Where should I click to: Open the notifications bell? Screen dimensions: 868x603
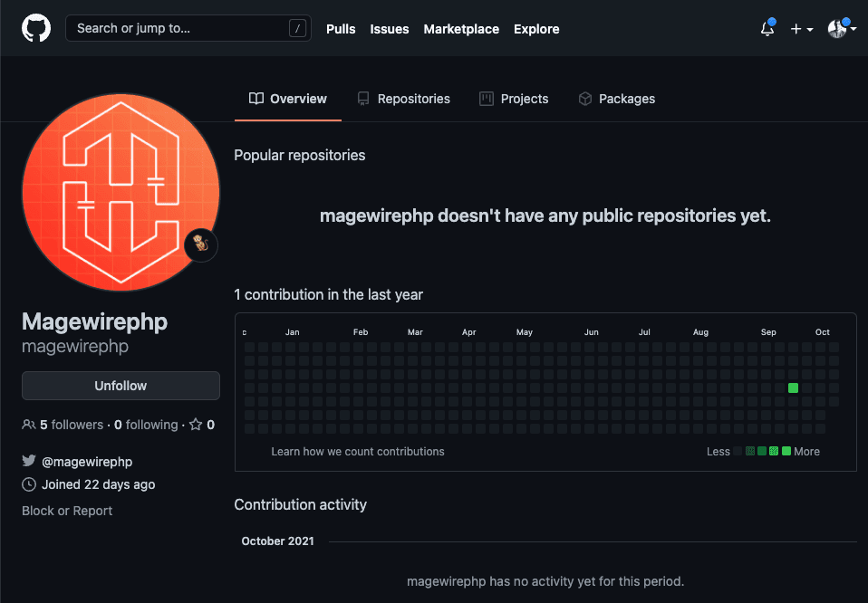[x=767, y=29]
